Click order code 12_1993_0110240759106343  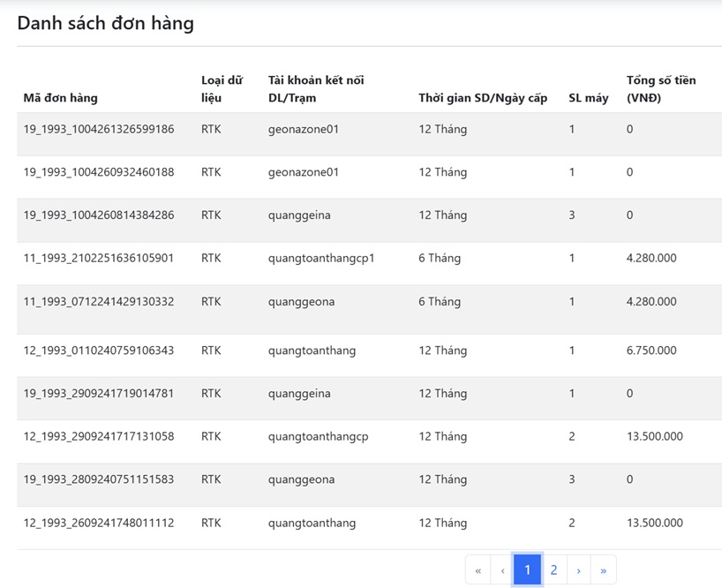tap(99, 351)
